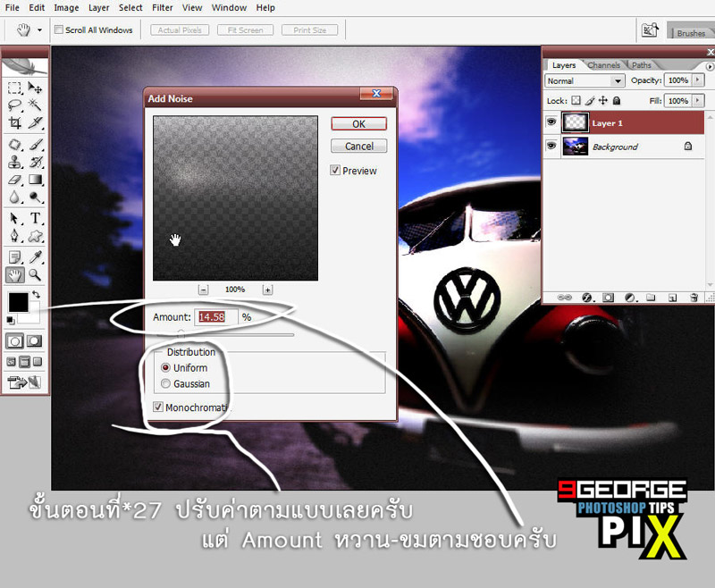
Task: Select the Blur tool
Action: 14,197
